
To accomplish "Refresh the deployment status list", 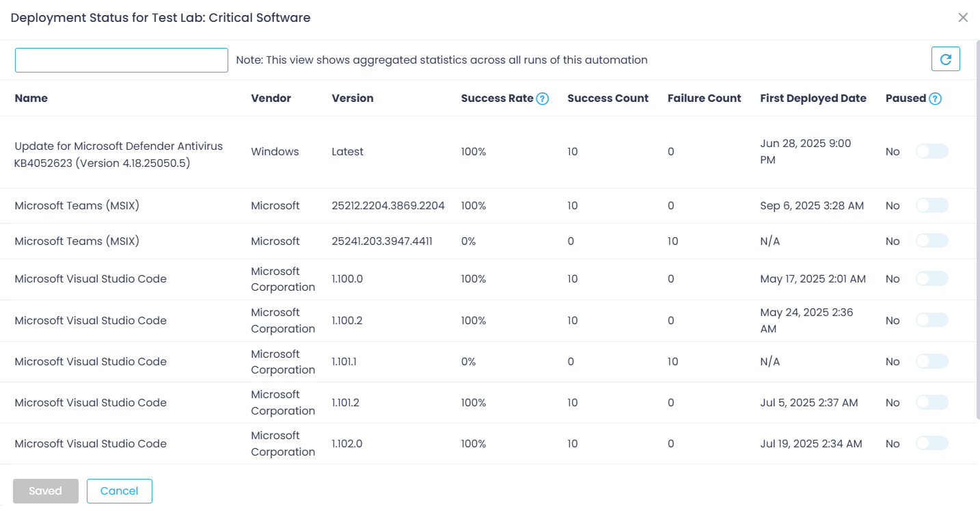I will click(x=945, y=59).
